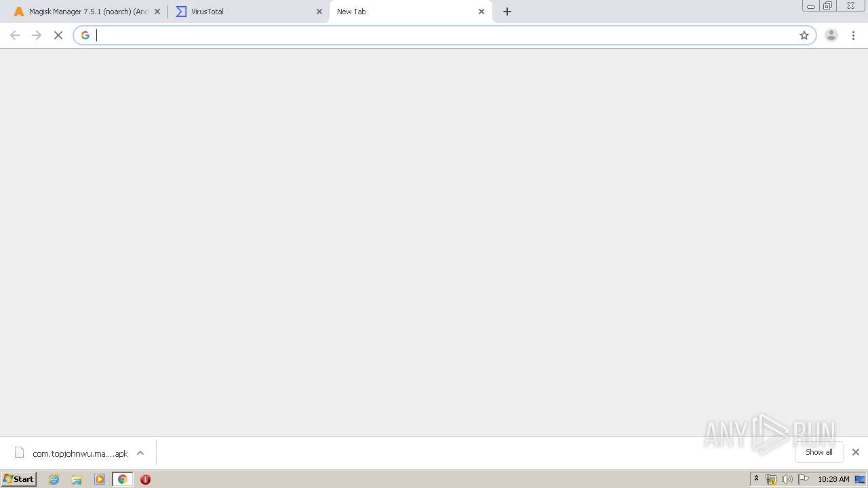Open Windows Media Player from taskbar
The image size is (868, 488).
[100, 479]
